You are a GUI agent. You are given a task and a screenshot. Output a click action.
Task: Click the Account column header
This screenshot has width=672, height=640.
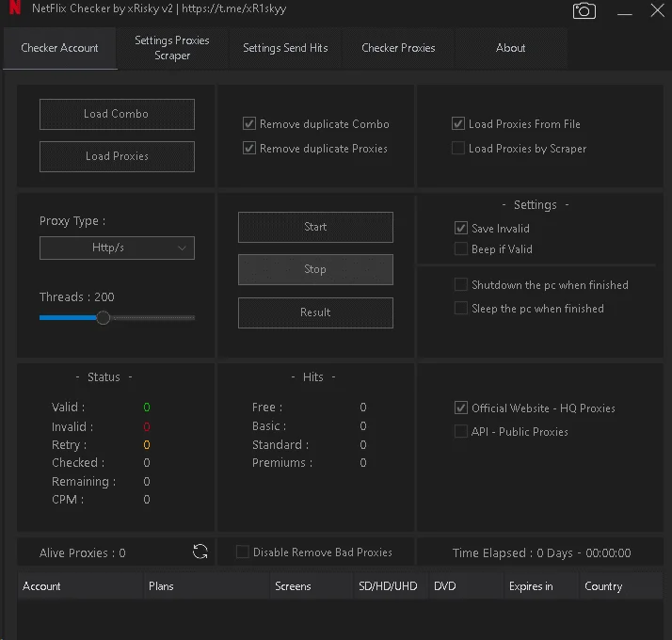pos(80,586)
